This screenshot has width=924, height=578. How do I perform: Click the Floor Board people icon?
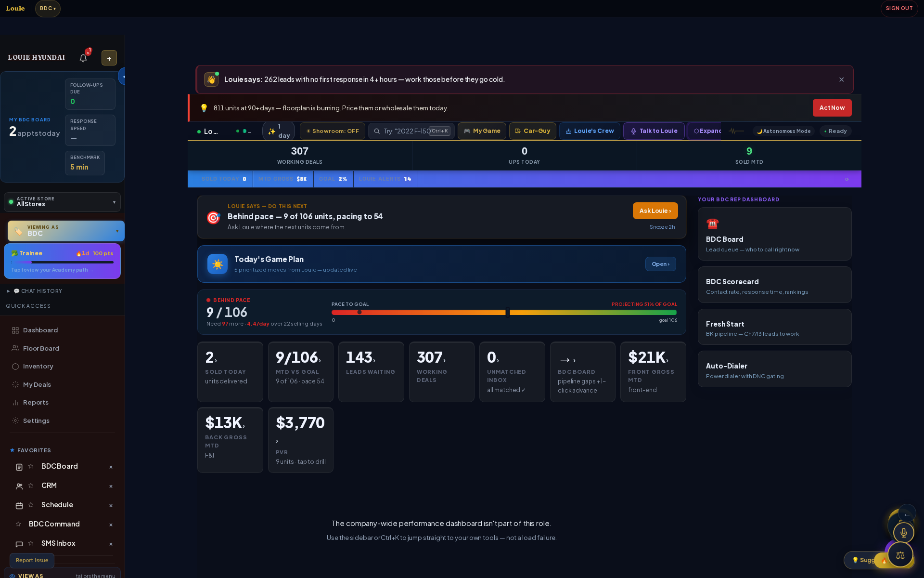tap(15, 348)
